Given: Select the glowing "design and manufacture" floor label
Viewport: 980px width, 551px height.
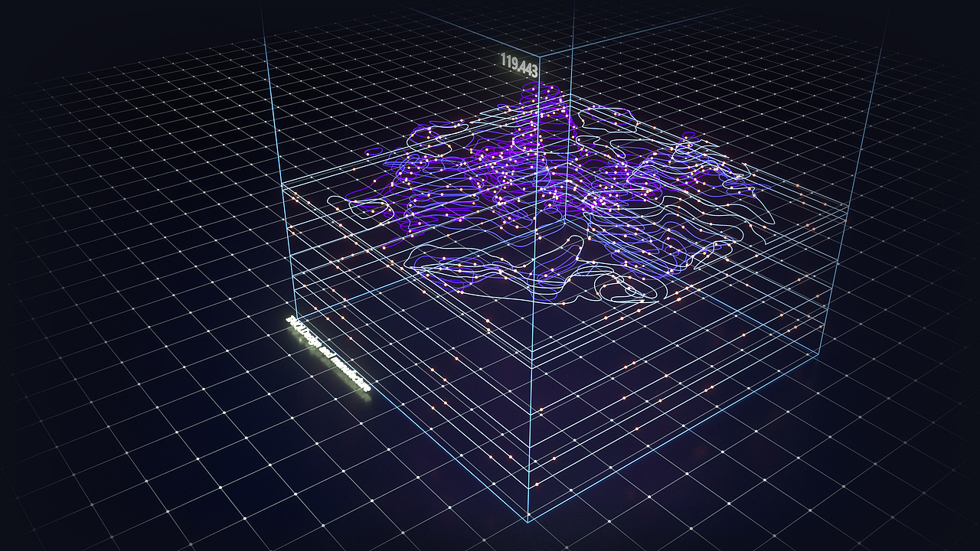Looking at the screenshot, I should [328, 354].
